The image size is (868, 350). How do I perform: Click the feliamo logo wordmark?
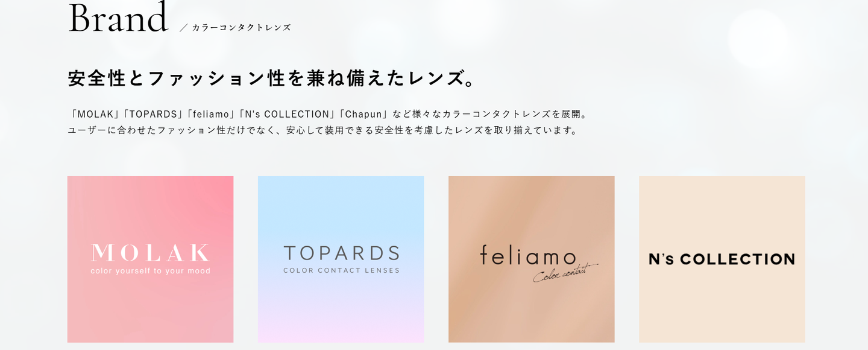pyautogui.click(x=528, y=255)
